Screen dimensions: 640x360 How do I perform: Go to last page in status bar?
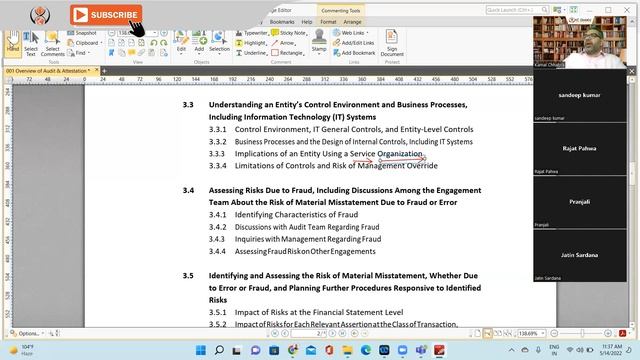[342, 333]
